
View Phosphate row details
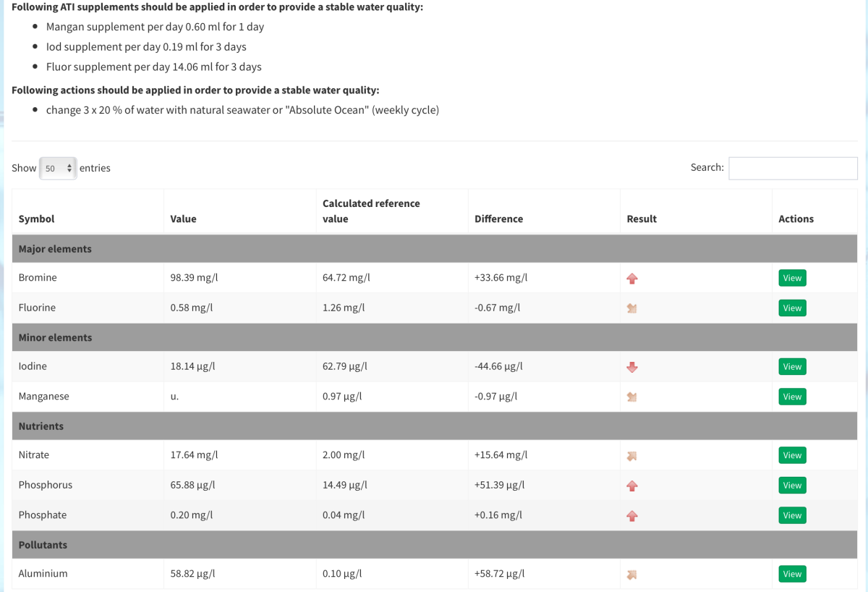coord(792,515)
